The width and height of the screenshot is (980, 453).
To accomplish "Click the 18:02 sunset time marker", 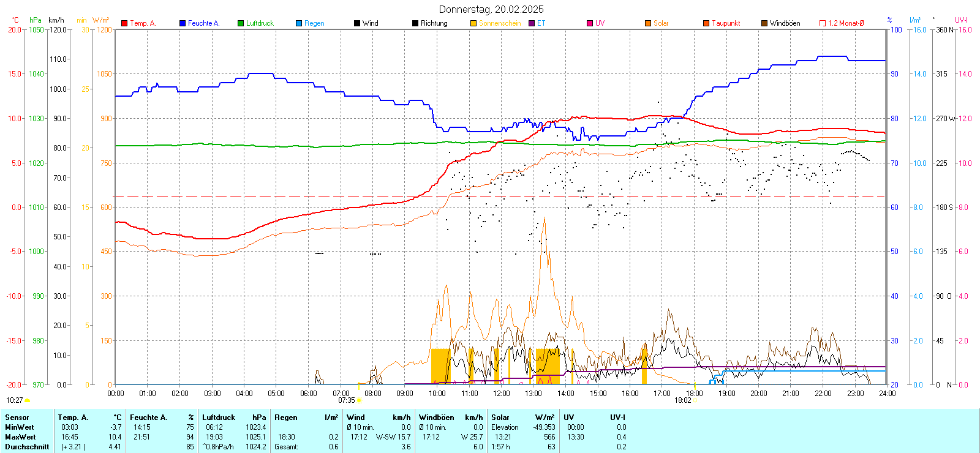I will tap(682, 400).
